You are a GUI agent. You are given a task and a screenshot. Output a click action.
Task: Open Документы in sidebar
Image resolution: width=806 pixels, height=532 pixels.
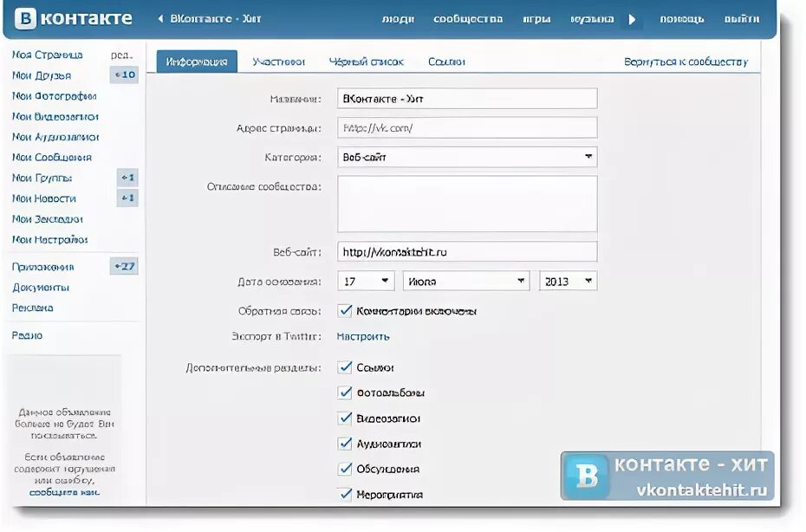[41, 288]
